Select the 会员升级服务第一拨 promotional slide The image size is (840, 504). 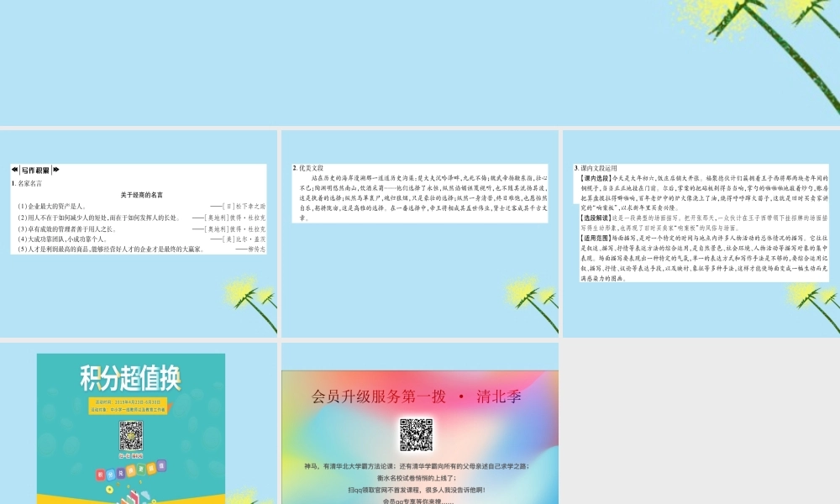[x=420, y=423]
